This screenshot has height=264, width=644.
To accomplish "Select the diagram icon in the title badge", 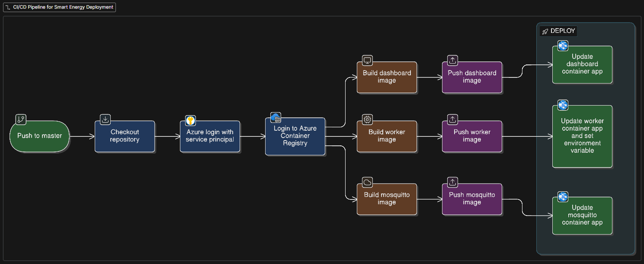I will [7, 7].
